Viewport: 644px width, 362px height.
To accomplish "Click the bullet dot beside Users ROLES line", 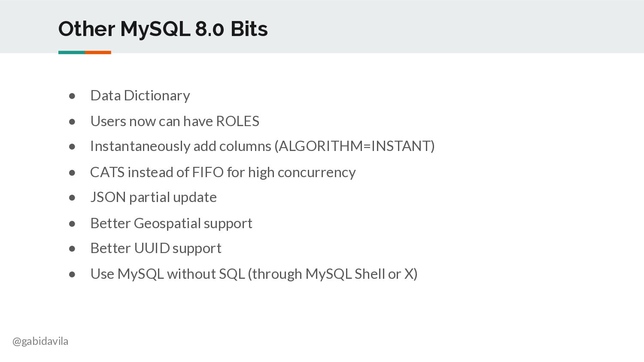I will [x=72, y=122].
